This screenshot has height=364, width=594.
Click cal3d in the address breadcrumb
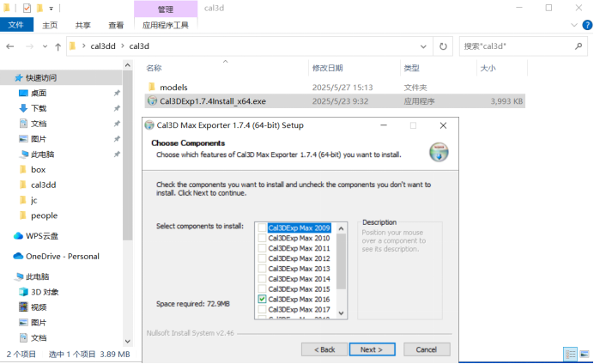point(139,46)
